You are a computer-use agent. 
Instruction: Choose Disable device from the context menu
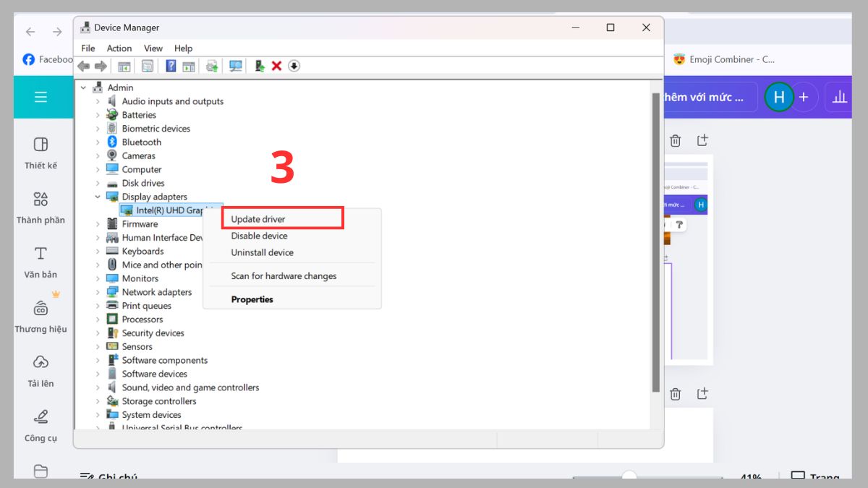(x=259, y=236)
